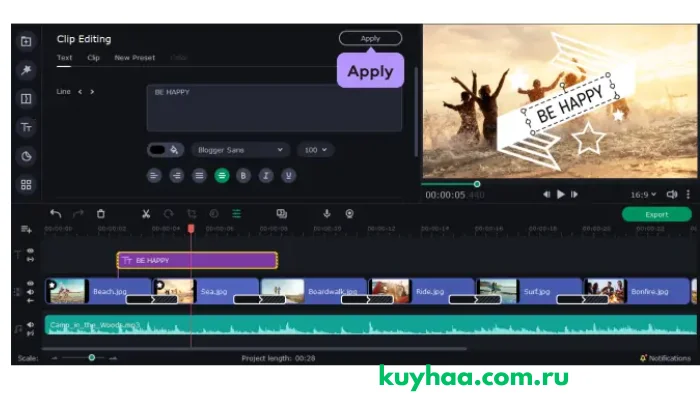Open the Transitions sidebar icon
Image resolution: width=700 pixels, height=394 pixels.
click(x=26, y=99)
